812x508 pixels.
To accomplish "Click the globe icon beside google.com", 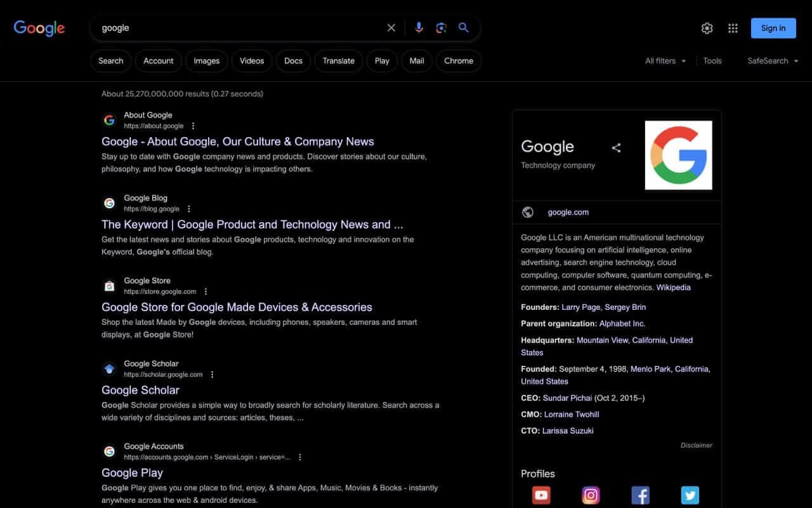I will pyautogui.click(x=528, y=212).
